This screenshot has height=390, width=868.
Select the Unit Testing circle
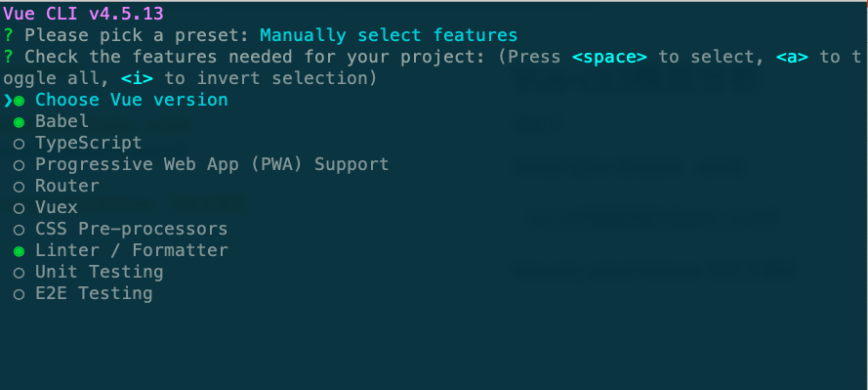coord(19,273)
